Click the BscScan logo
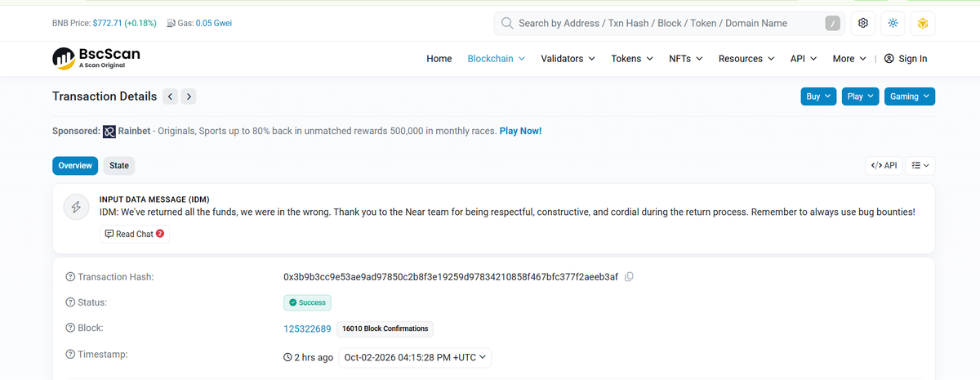Screen dimensions: 980x380 (96, 58)
